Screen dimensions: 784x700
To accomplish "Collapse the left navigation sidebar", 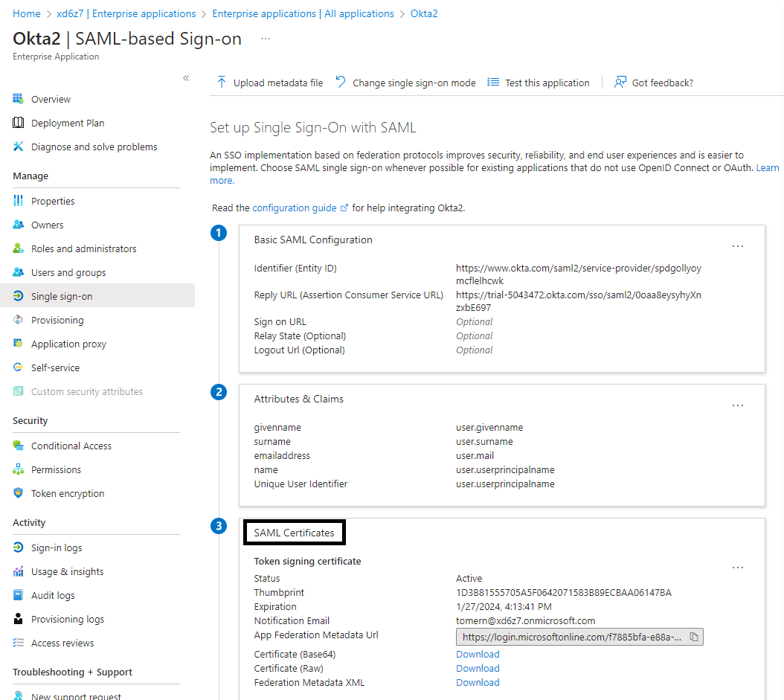I will point(186,78).
